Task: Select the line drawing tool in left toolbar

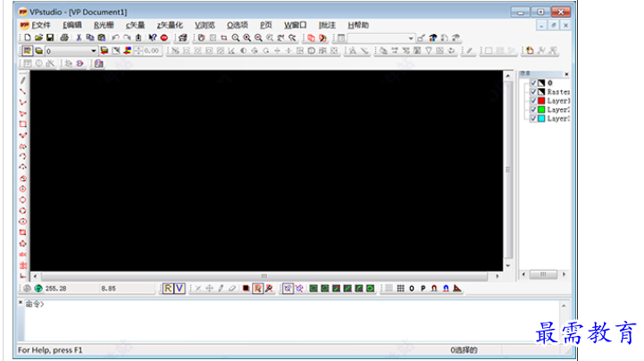Action: (23, 91)
